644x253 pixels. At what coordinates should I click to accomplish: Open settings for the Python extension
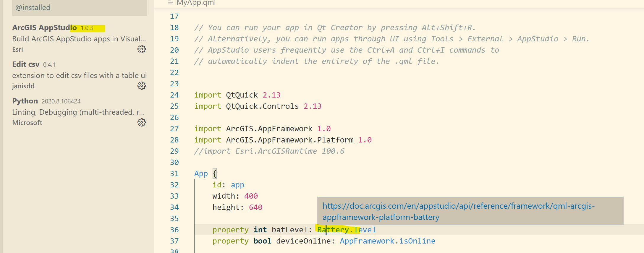[x=141, y=122]
